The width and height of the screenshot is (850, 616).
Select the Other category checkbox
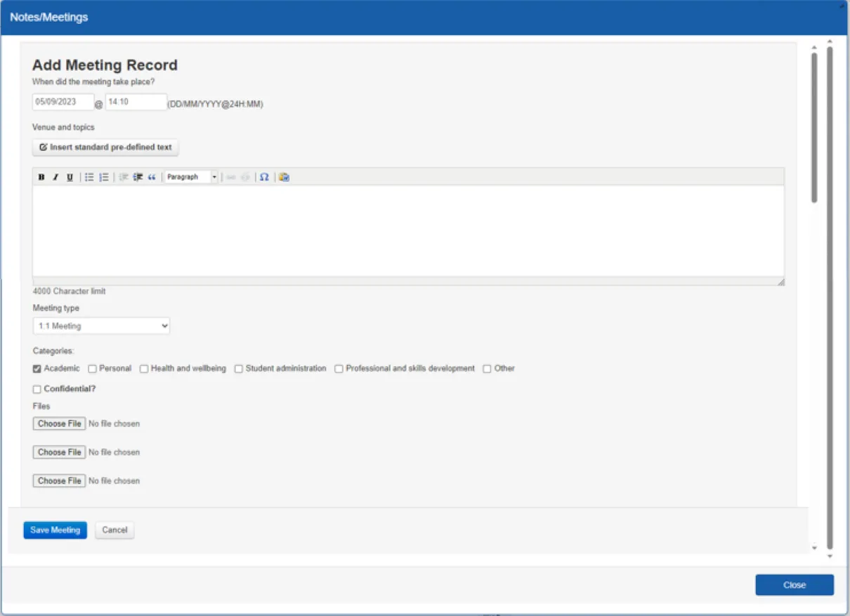(486, 368)
